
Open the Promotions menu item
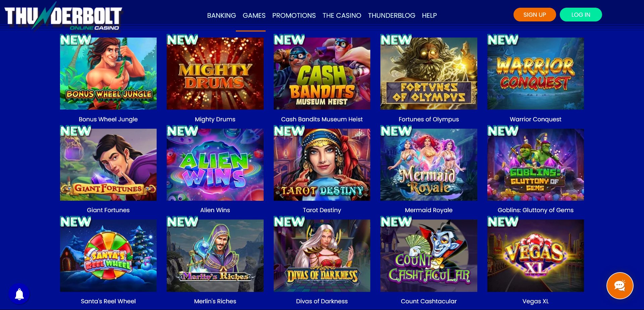(x=294, y=15)
